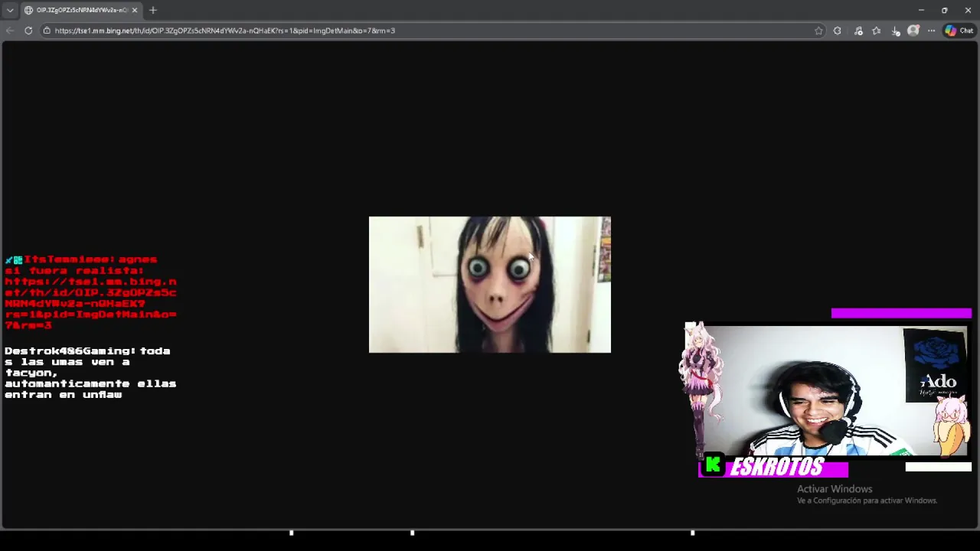
Task: Open the browser extensions menu
Action: pos(838,31)
